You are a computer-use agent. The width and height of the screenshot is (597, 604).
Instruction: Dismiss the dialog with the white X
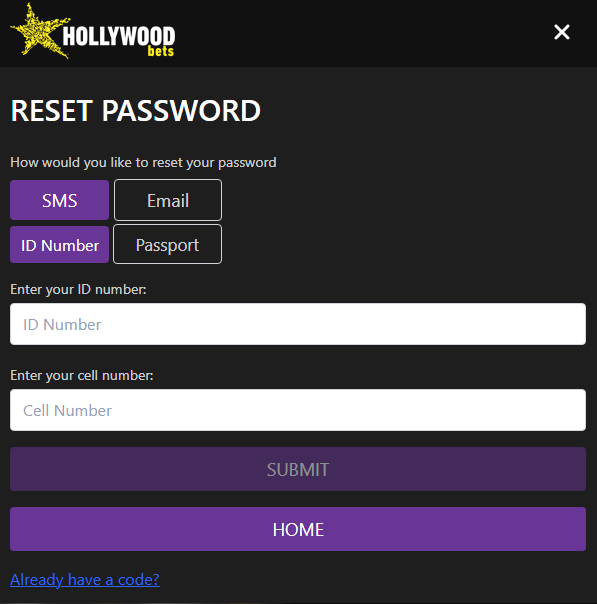562,32
